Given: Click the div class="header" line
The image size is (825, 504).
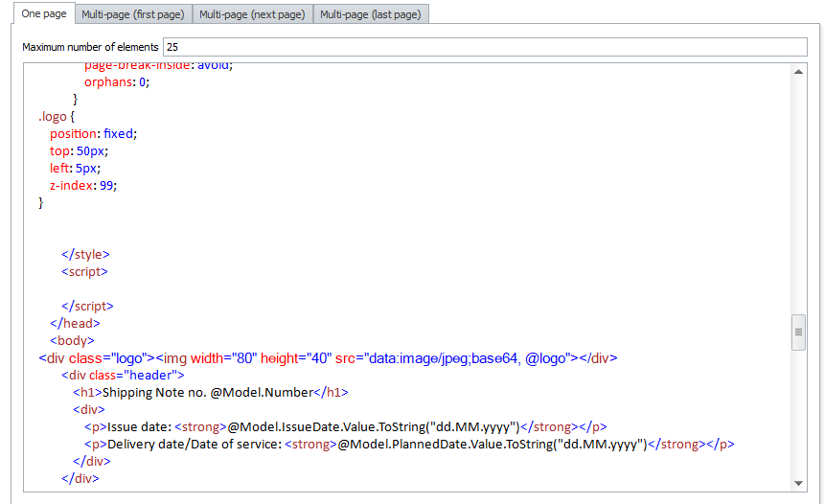Looking at the screenshot, I should click(x=123, y=375).
